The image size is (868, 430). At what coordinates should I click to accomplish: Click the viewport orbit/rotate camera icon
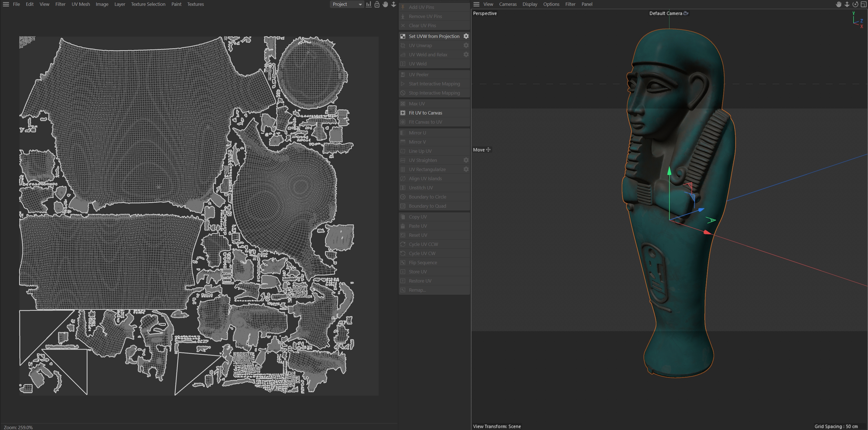click(855, 4)
